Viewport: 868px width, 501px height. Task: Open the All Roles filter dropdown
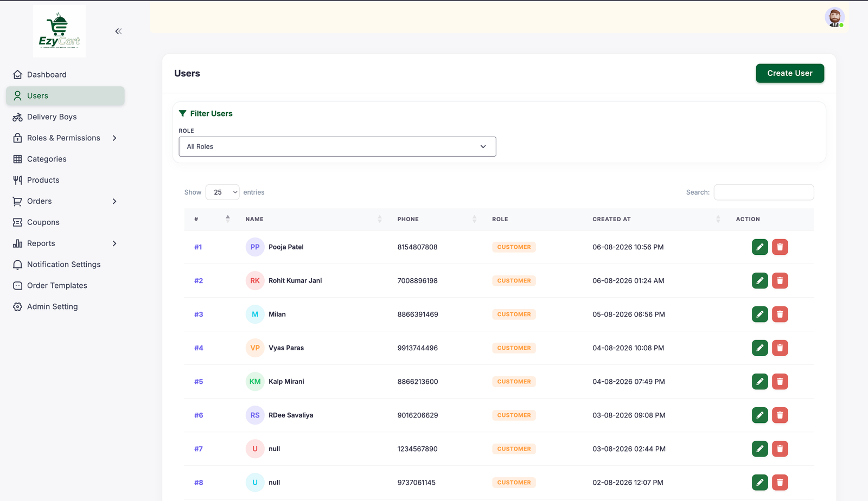pyautogui.click(x=337, y=146)
